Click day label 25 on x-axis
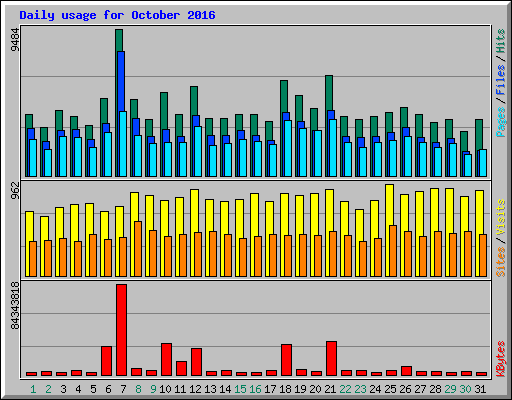Screen dimensions: 512x400 pyautogui.click(x=390, y=389)
